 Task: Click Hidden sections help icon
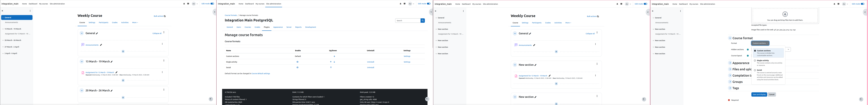(748, 50)
